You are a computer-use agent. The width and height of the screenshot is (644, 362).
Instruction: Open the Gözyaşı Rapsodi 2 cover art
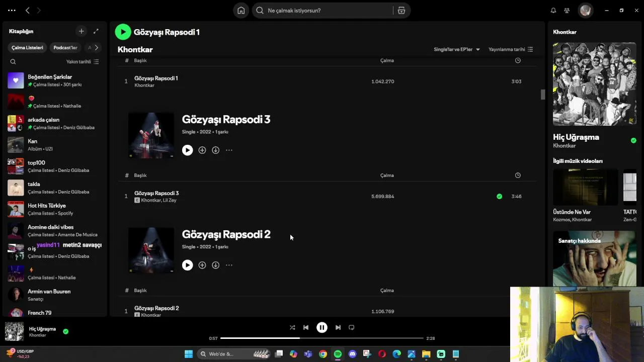click(x=151, y=250)
